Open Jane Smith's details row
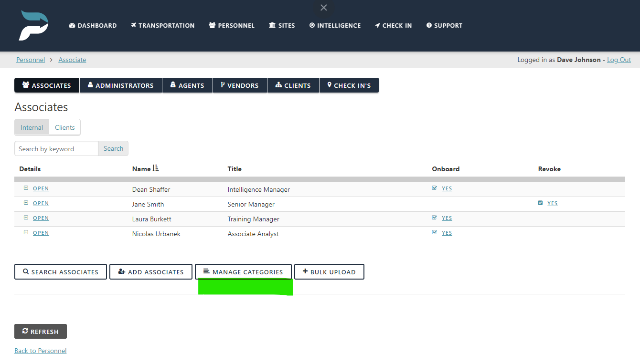This screenshot has width=640, height=364. coord(41,203)
